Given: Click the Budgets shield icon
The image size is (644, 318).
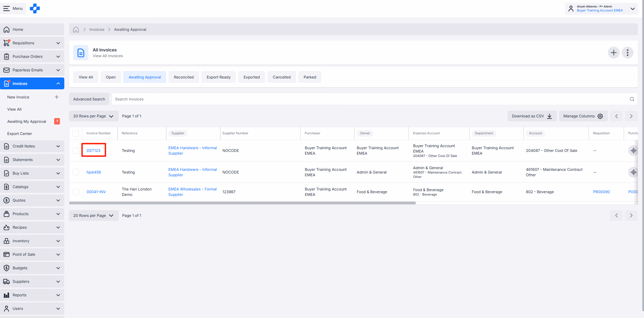Looking at the screenshot, I should point(6,268).
